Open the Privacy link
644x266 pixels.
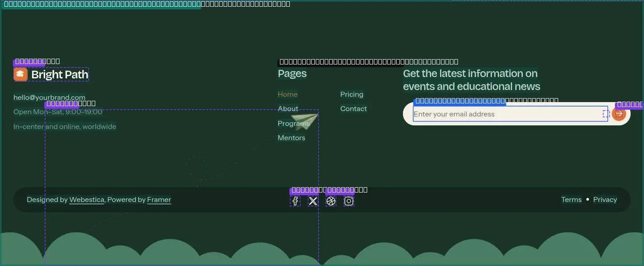[605, 200]
